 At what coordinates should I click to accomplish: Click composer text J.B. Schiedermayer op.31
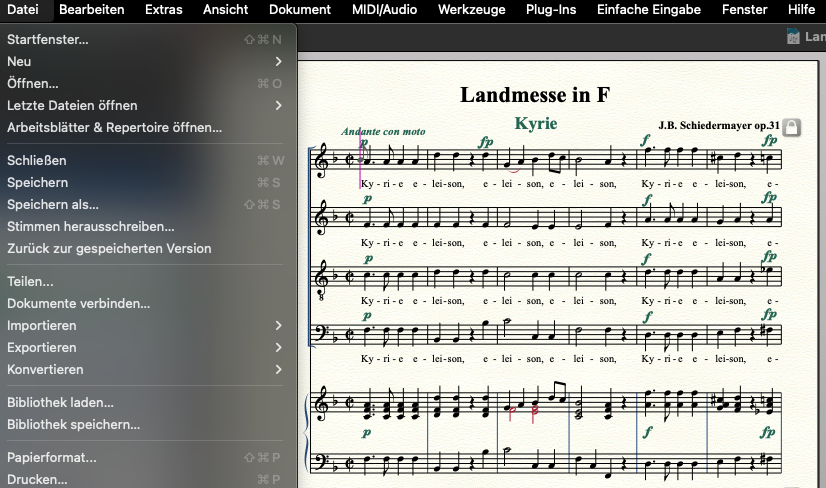tap(719, 125)
